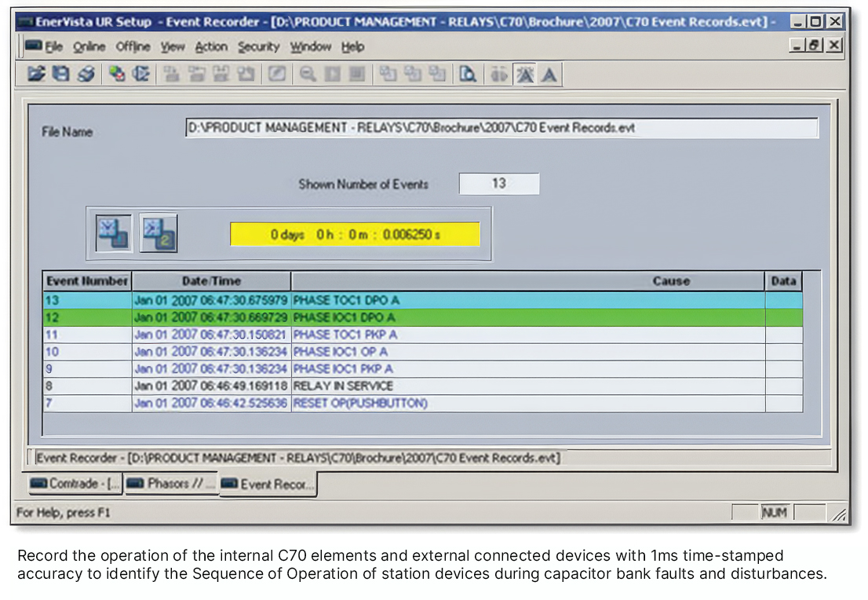Click the Data column header
This screenshot has width=868, height=600.
pyautogui.click(x=783, y=281)
